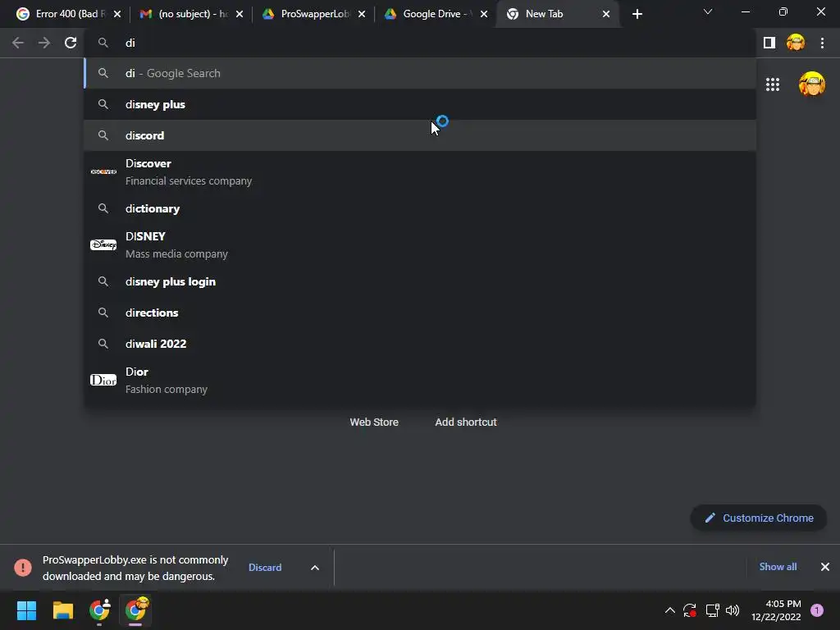Open the Google account avatar on page

(811, 84)
